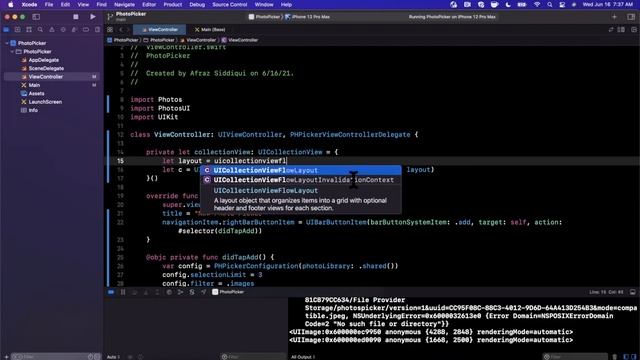Select the Project navigator folder icon
640x360 pixels.
6,30
